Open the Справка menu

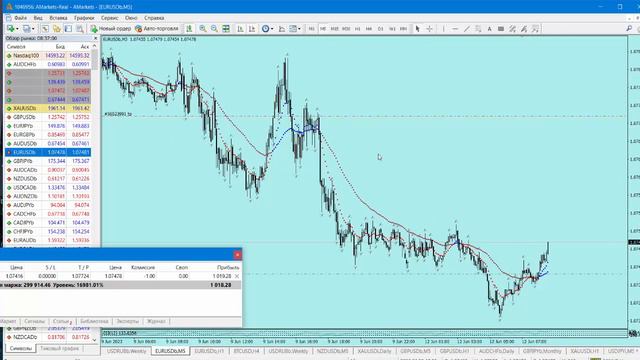tap(154, 18)
